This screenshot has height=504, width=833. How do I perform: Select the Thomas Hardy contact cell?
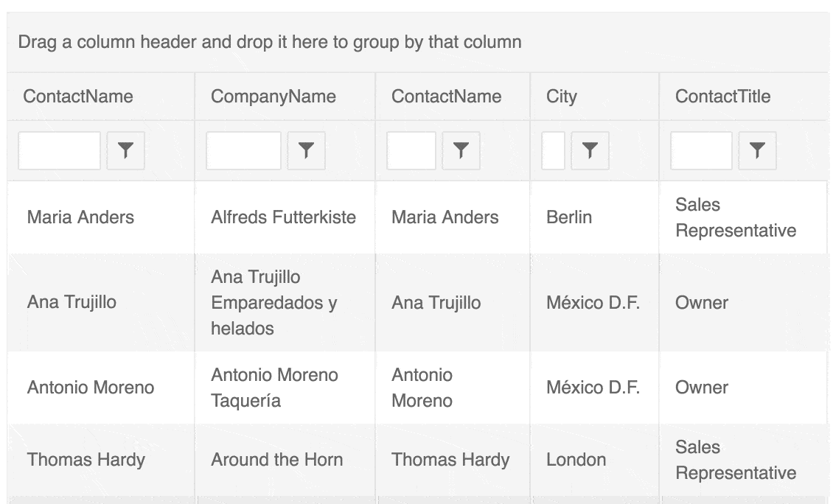click(86, 459)
